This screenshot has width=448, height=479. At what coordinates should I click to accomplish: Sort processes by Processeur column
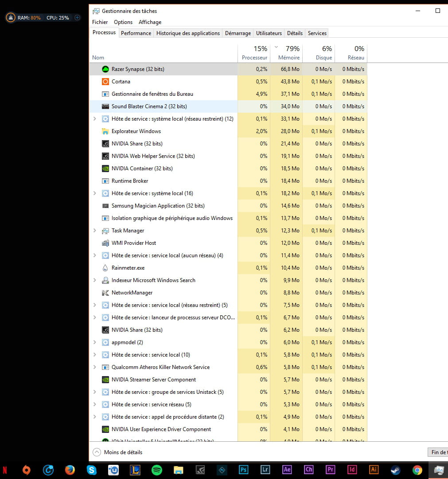click(x=254, y=53)
